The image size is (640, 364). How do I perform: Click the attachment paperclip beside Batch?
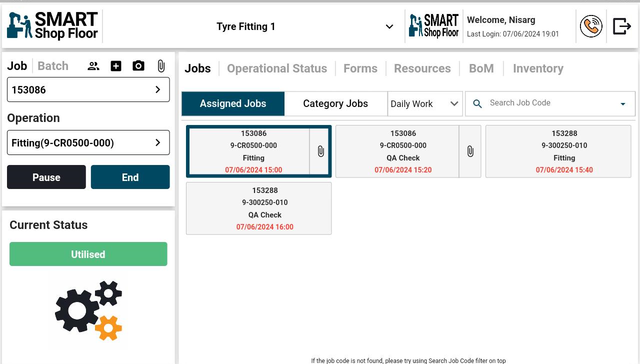coord(161,66)
